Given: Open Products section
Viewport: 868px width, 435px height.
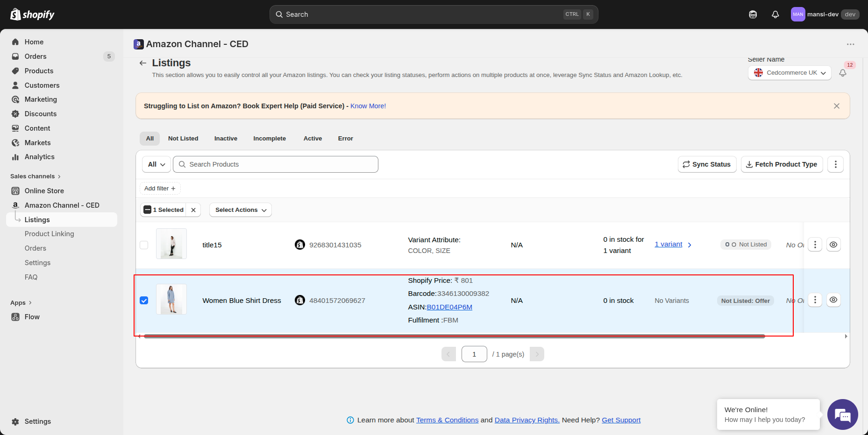Looking at the screenshot, I should click(39, 71).
